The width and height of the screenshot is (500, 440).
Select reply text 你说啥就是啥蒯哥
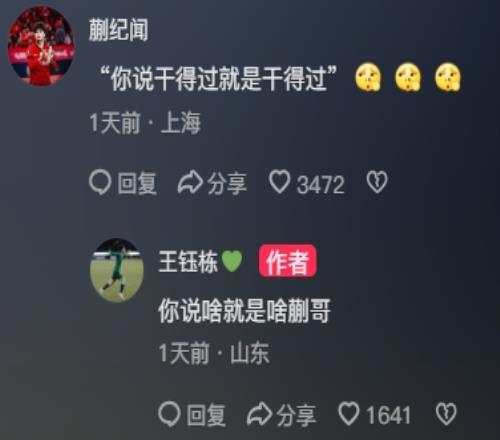point(244,310)
